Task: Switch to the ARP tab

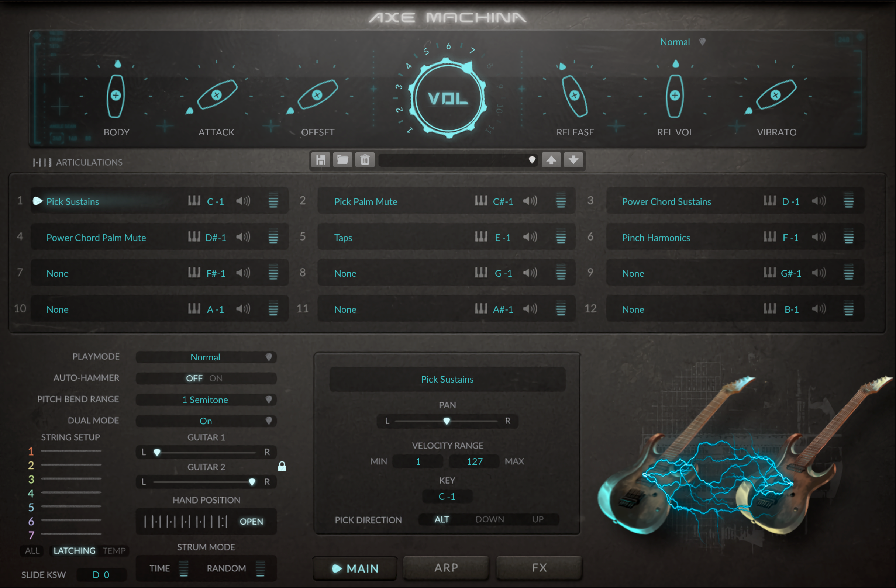Action: tap(446, 568)
